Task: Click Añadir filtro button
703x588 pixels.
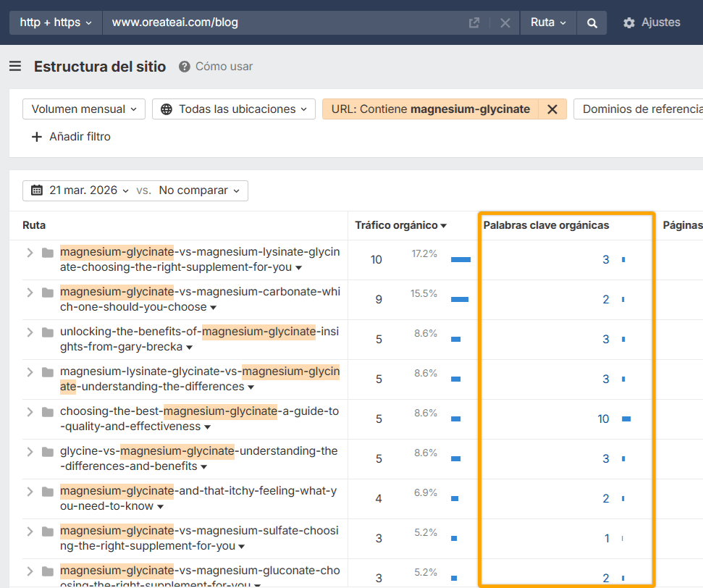Action: 71,137
